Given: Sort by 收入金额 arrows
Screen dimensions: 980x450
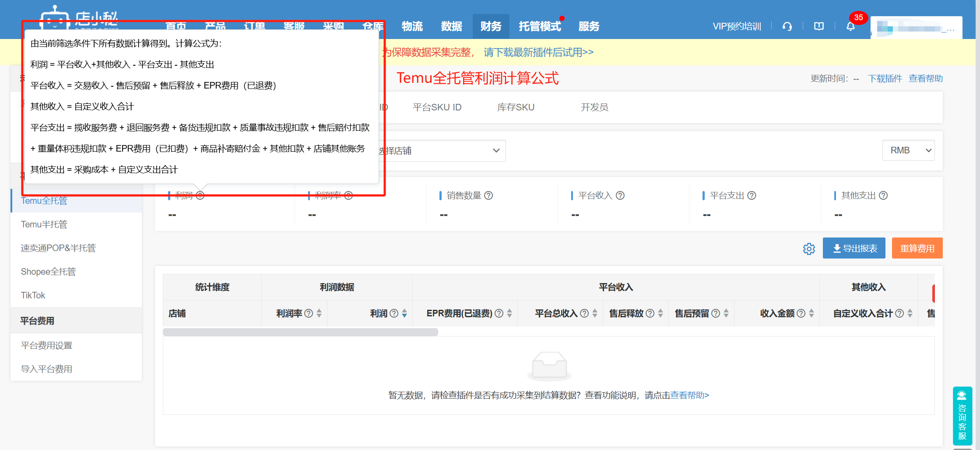Looking at the screenshot, I should (x=811, y=313).
